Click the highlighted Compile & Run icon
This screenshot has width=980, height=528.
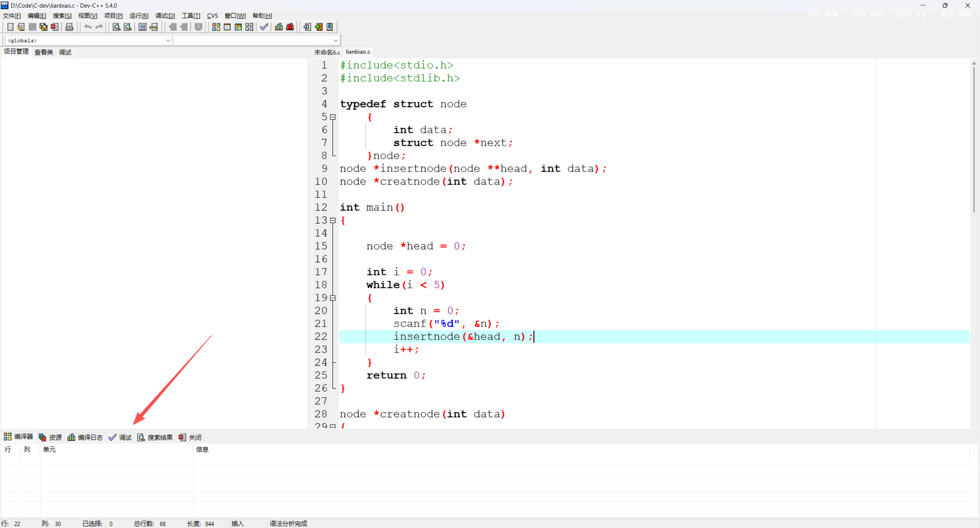point(238,27)
